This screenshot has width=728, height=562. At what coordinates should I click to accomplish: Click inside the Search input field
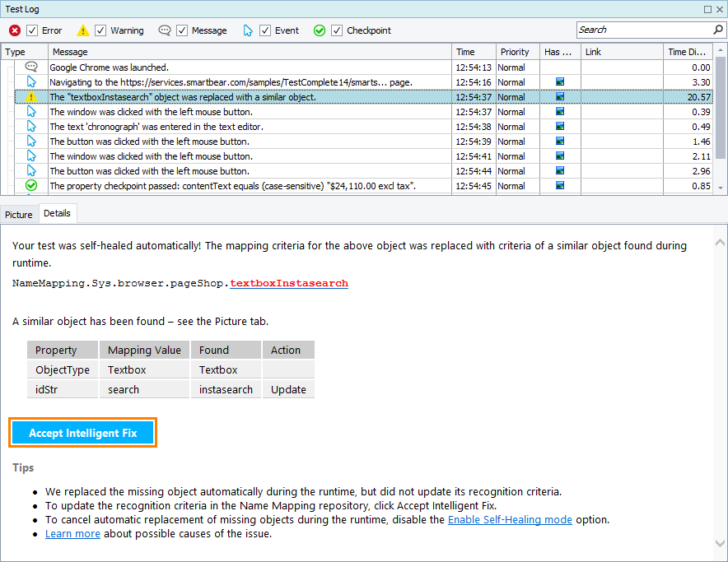[642, 30]
